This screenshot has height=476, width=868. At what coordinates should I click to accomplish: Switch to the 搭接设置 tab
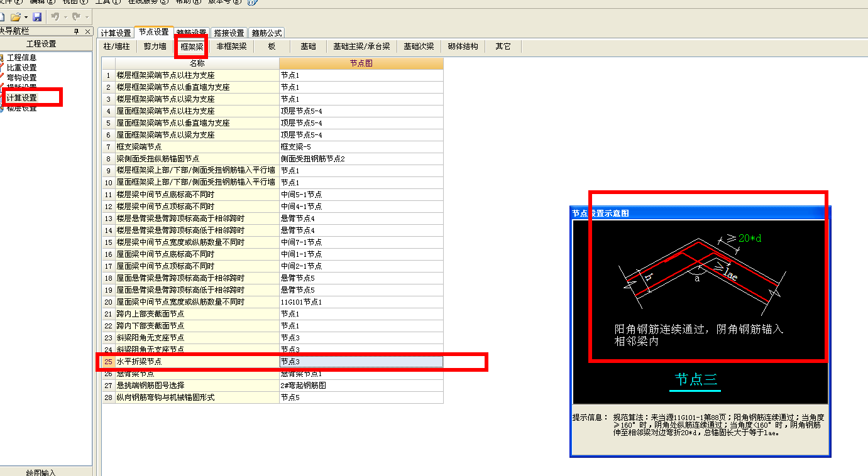pos(229,33)
